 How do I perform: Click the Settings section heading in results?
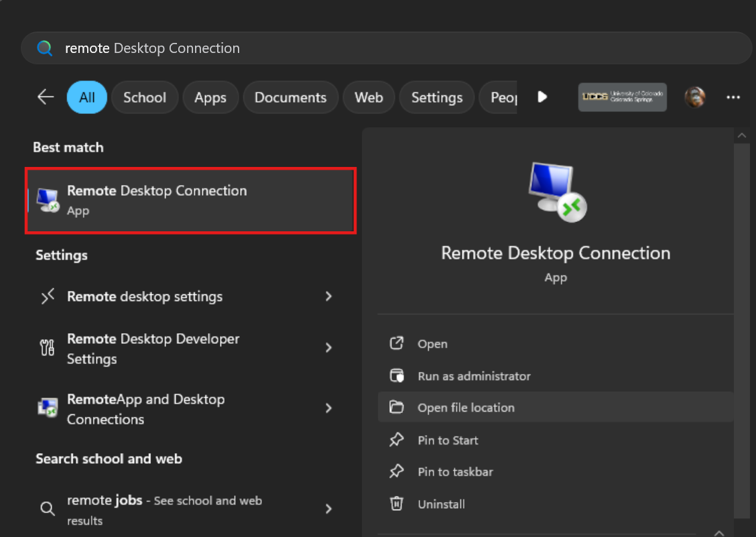click(x=62, y=255)
